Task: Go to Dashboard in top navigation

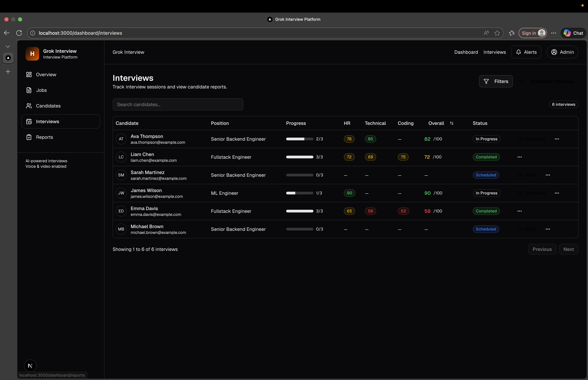Action: pyautogui.click(x=466, y=52)
